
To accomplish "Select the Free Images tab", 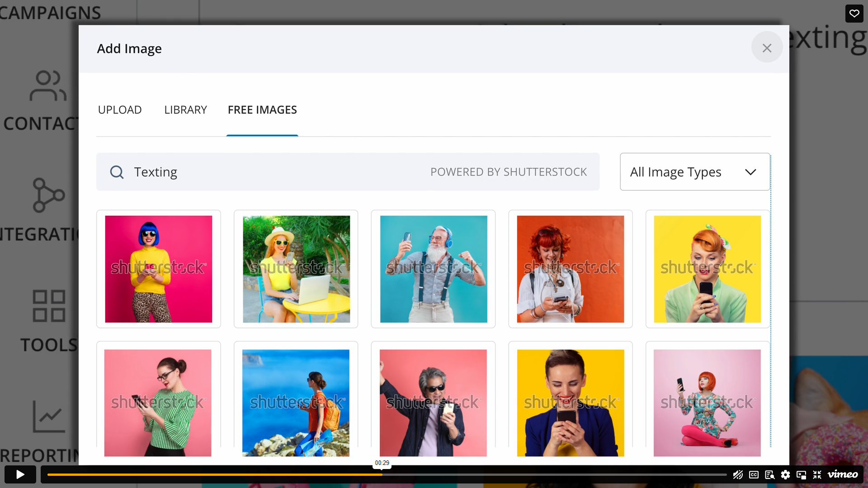I will (x=262, y=110).
